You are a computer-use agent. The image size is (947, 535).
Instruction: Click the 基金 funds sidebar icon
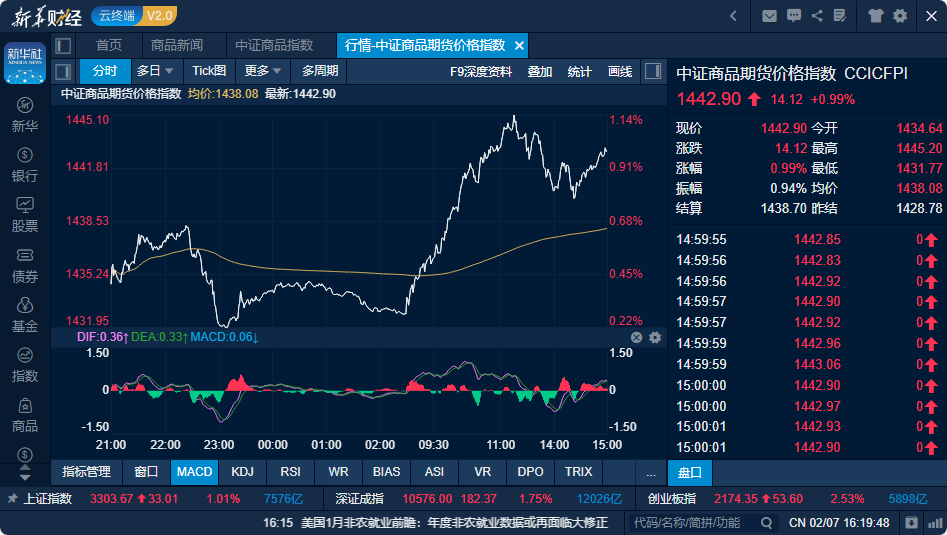[x=25, y=314]
